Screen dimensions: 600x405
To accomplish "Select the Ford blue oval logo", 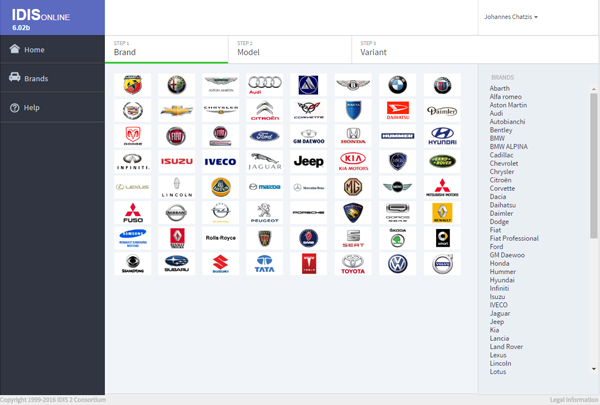I will tap(264, 136).
